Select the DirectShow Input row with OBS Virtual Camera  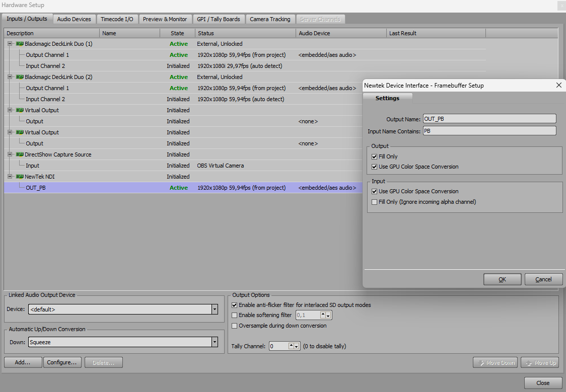point(183,166)
